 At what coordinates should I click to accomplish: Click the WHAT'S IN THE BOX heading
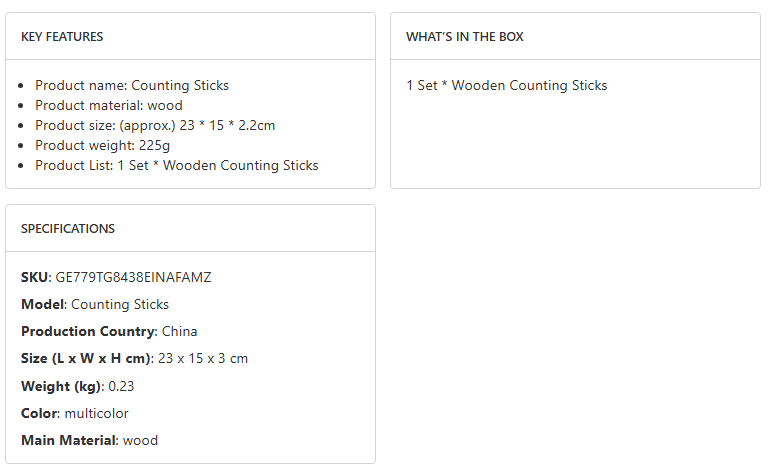point(465,37)
